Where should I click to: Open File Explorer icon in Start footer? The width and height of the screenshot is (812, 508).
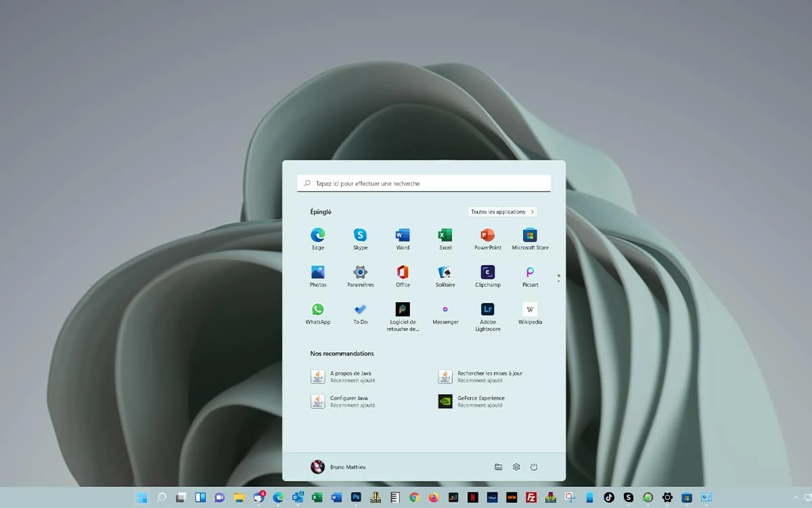point(498,467)
